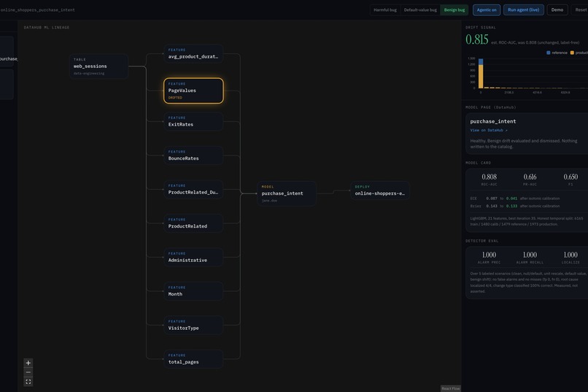The image size is (588, 392).
Task: Click the fit view icon
Action: tap(28, 382)
